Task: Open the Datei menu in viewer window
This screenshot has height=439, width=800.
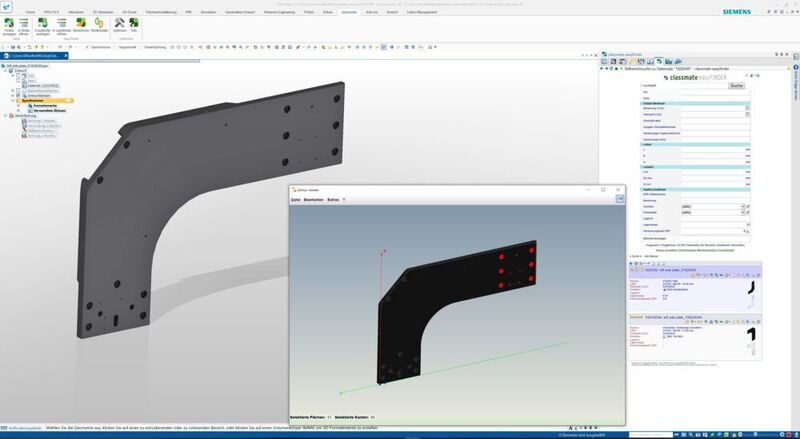Action: (x=296, y=200)
